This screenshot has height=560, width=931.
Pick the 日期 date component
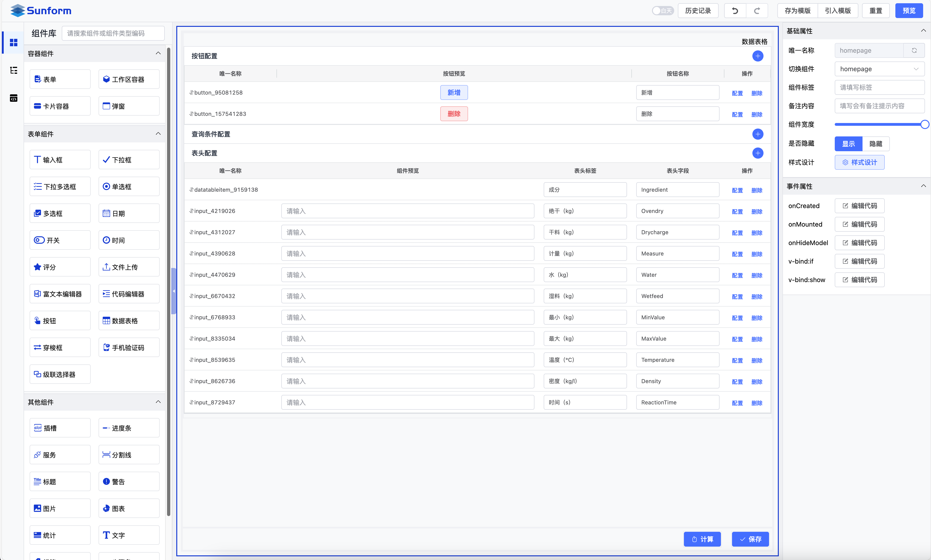(x=129, y=213)
